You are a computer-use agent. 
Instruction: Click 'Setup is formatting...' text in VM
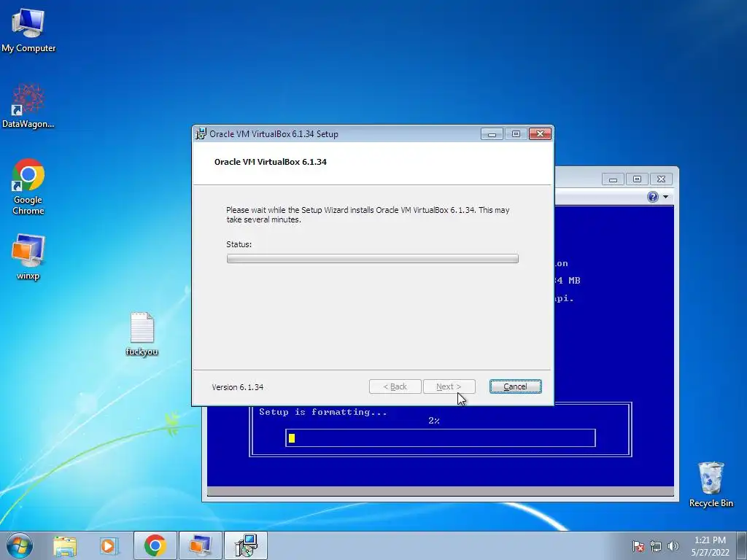[x=323, y=413]
